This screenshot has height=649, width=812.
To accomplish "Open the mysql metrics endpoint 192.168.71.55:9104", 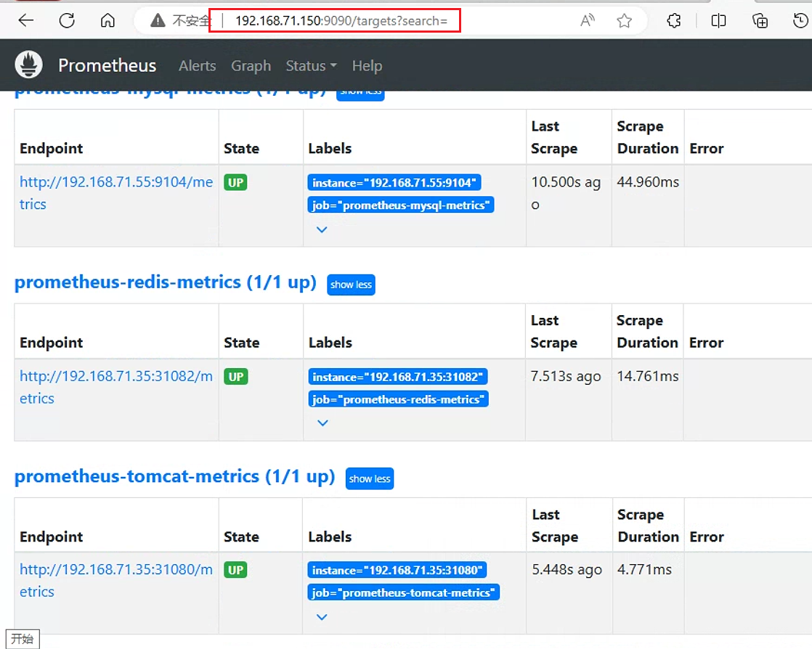I will 116,193.
